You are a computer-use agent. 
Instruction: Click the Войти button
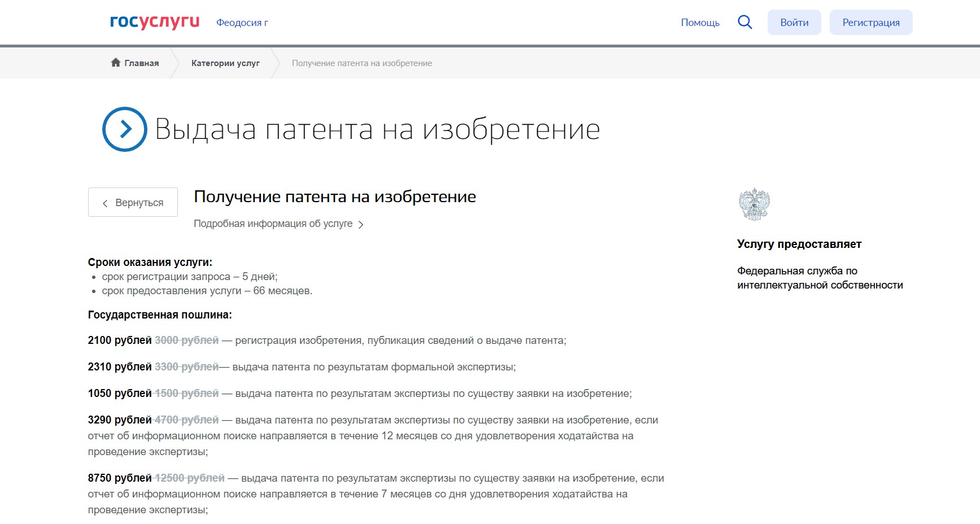point(794,23)
